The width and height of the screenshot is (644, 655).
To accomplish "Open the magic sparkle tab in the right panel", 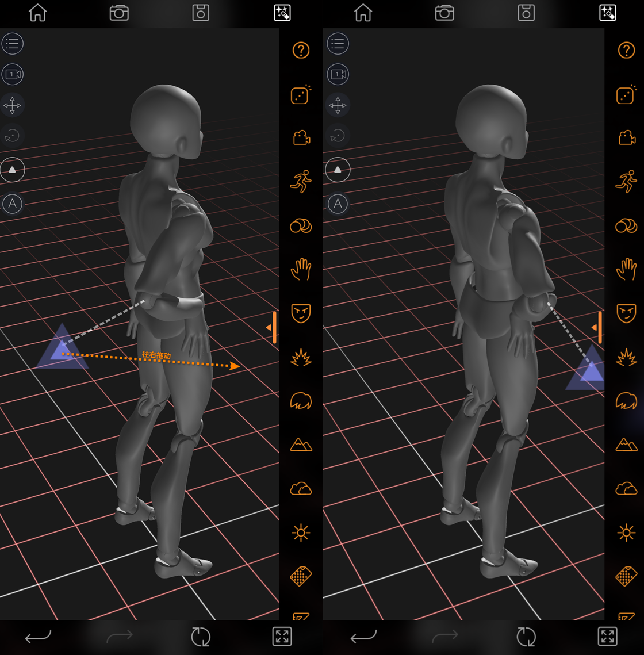I will [608, 13].
